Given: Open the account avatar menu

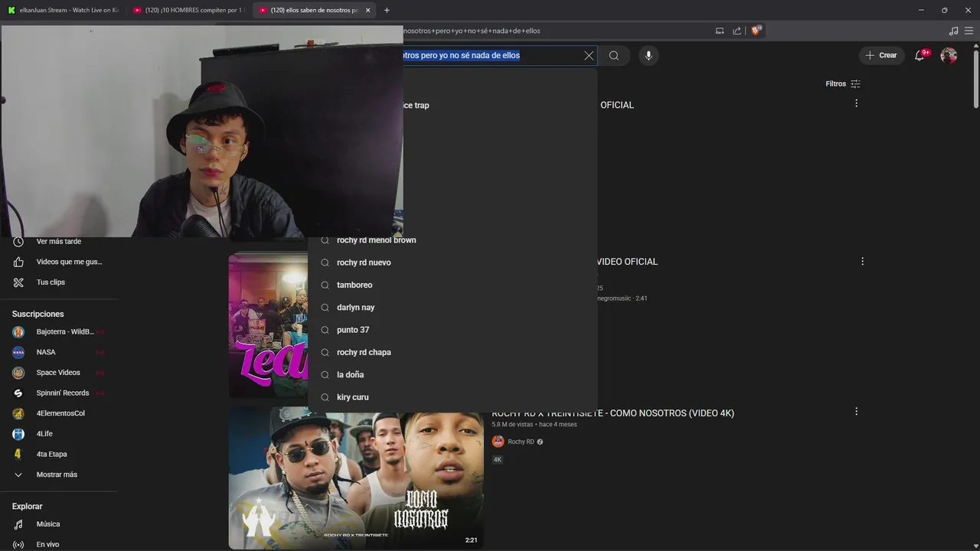Looking at the screenshot, I should (x=949, y=55).
